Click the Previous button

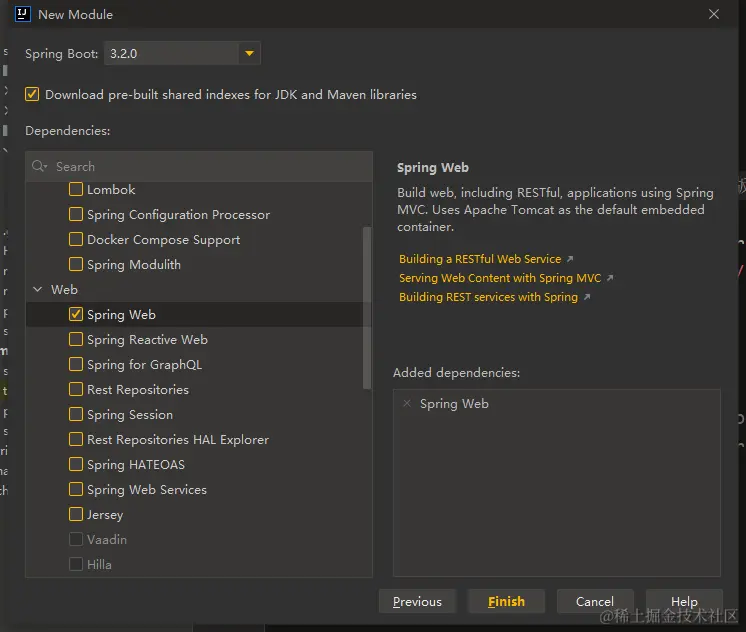417,602
